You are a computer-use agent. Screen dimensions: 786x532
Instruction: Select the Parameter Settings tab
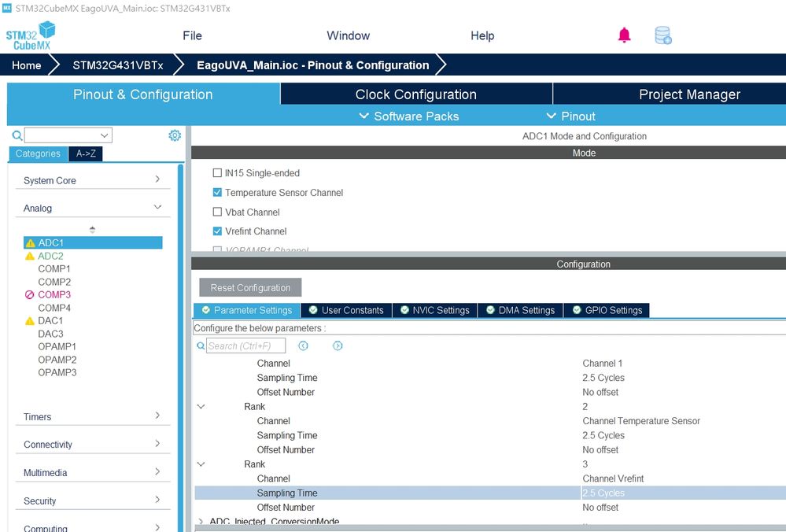[x=246, y=310]
